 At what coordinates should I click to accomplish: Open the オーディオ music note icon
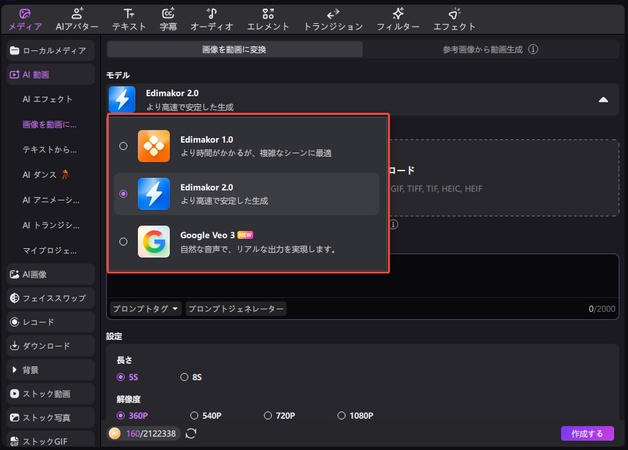click(211, 14)
